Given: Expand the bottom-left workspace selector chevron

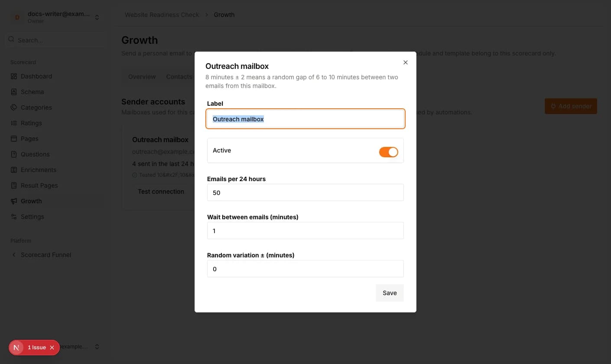Looking at the screenshot, I should tap(97, 347).
